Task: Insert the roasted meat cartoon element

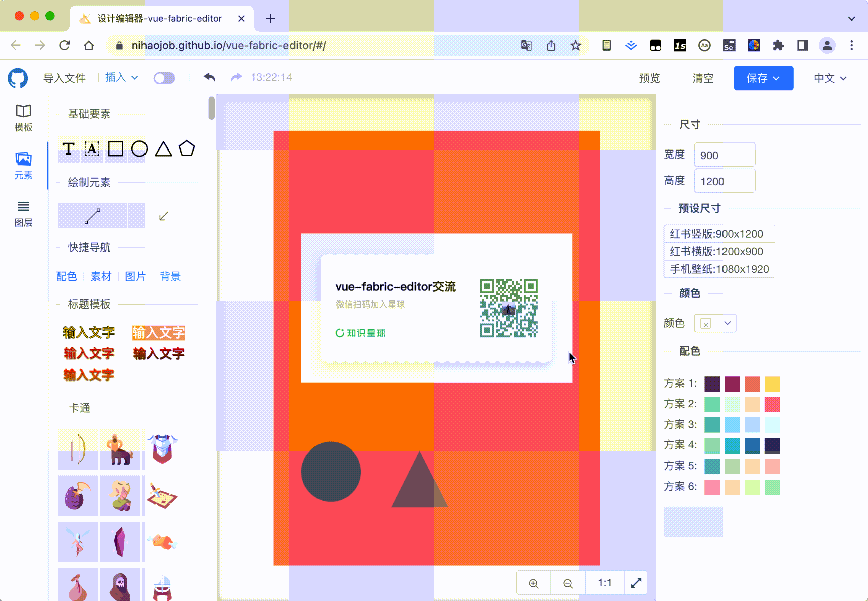Action: [x=162, y=542]
